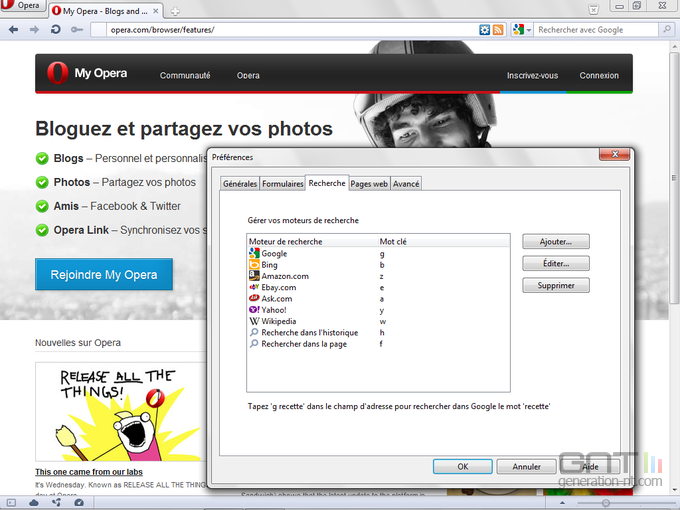The height and width of the screenshot is (510, 680).
Task: Confirm preferences with OK button
Action: [x=463, y=467]
